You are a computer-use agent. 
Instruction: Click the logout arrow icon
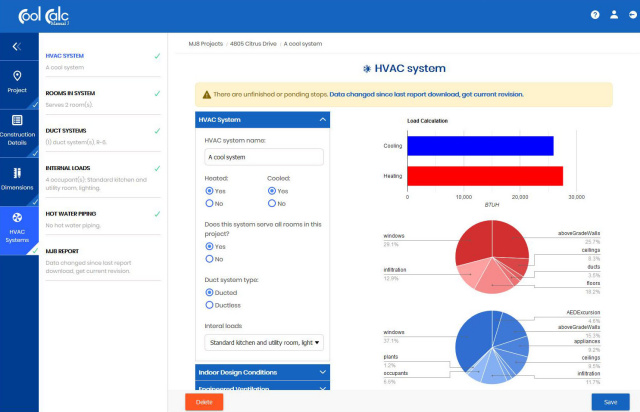pos(626,15)
